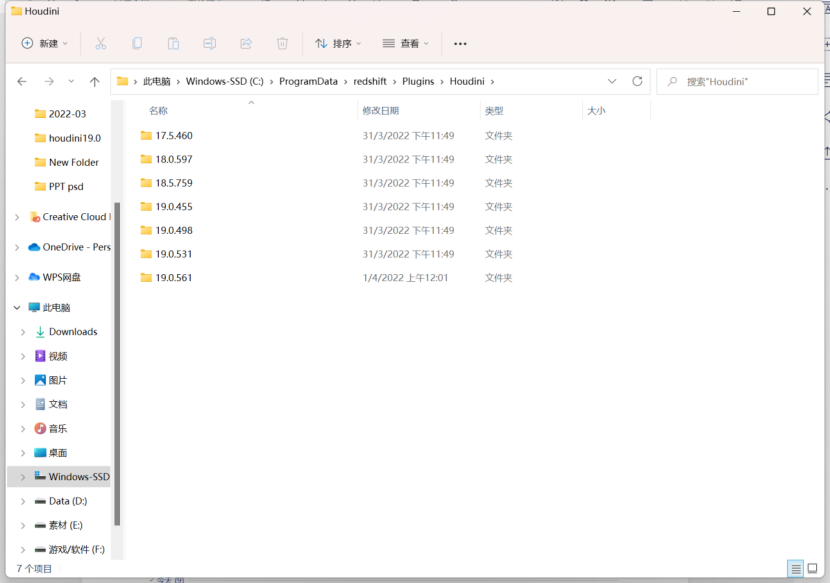The width and height of the screenshot is (830, 583).
Task: Expand the address bar history dropdown
Action: [612, 82]
